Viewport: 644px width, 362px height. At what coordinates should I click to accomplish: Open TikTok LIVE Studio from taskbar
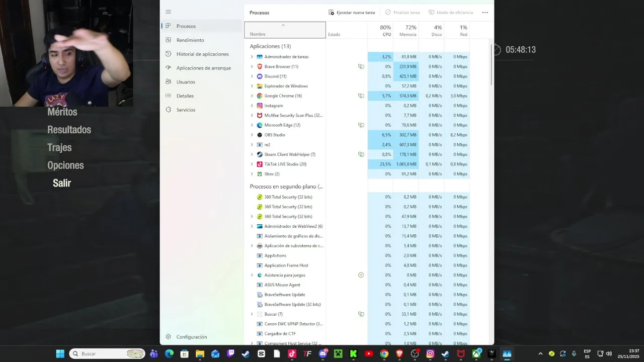pos(292,353)
